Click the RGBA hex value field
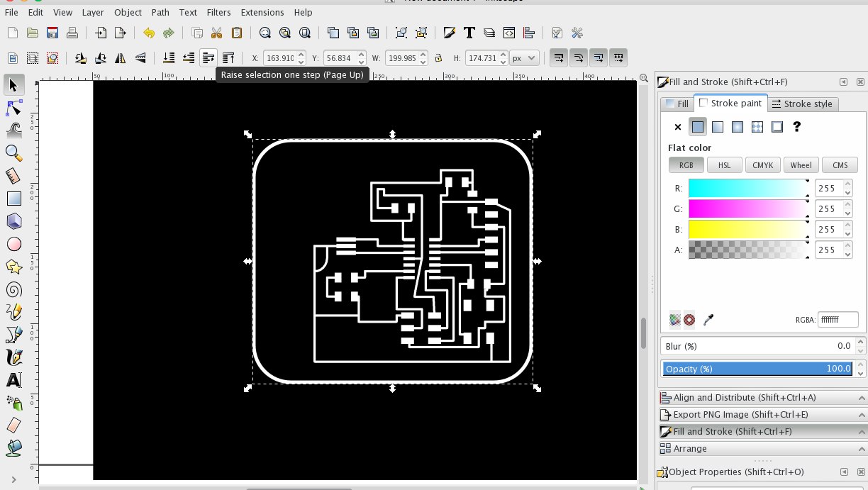This screenshot has width=868, height=490. pyautogui.click(x=838, y=320)
